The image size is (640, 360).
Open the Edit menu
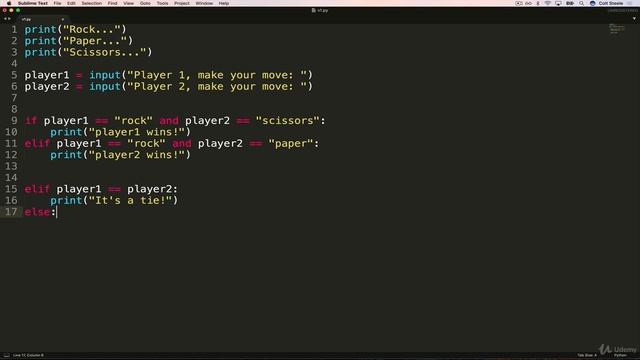coord(71,3)
